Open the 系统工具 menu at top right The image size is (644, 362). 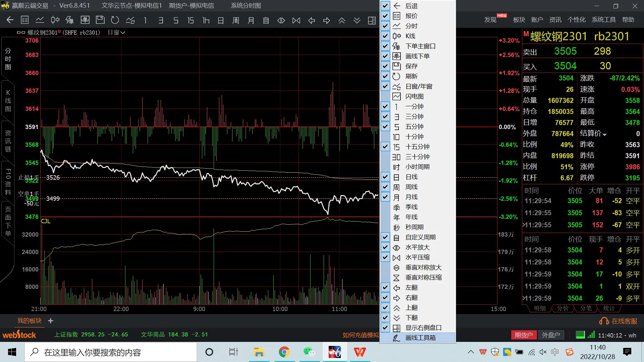click(x=603, y=19)
